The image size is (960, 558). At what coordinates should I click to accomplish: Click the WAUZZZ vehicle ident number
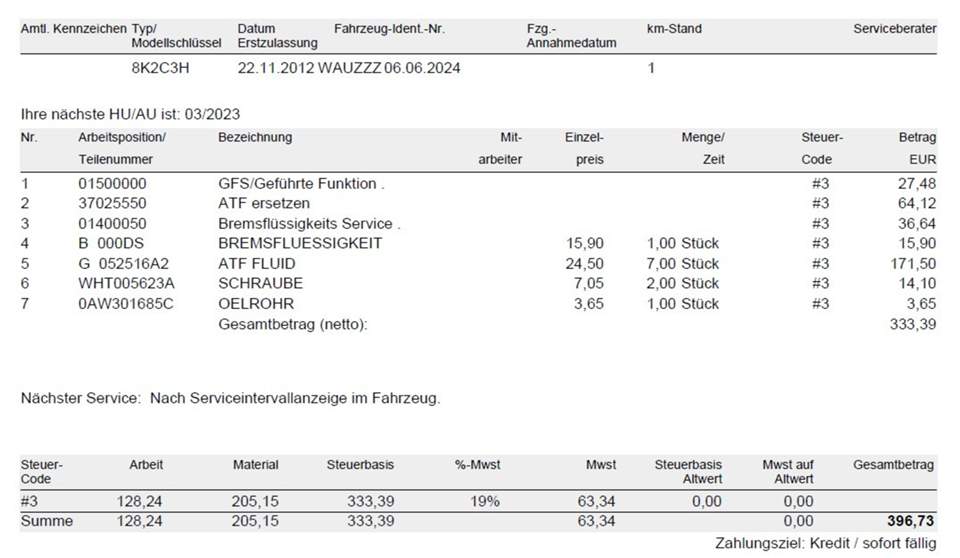click(349, 68)
